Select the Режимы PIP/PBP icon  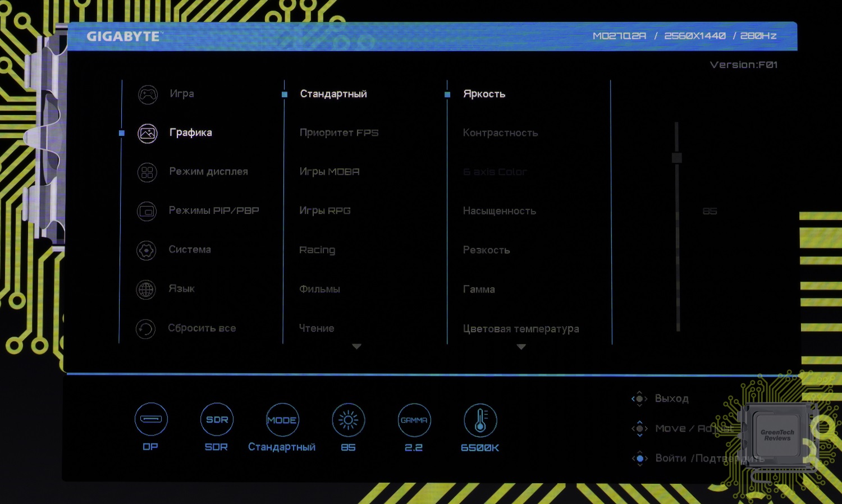tap(147, 211)
